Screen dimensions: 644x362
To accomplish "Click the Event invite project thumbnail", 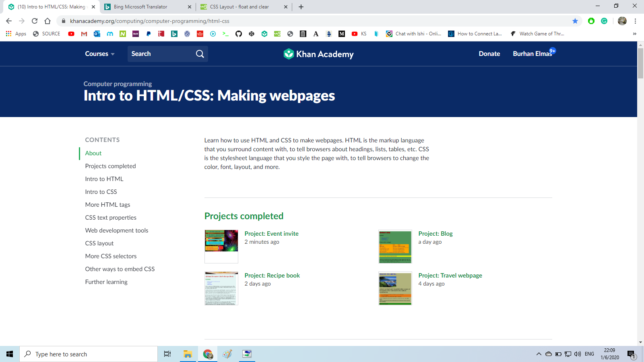I will click(221, 247).
